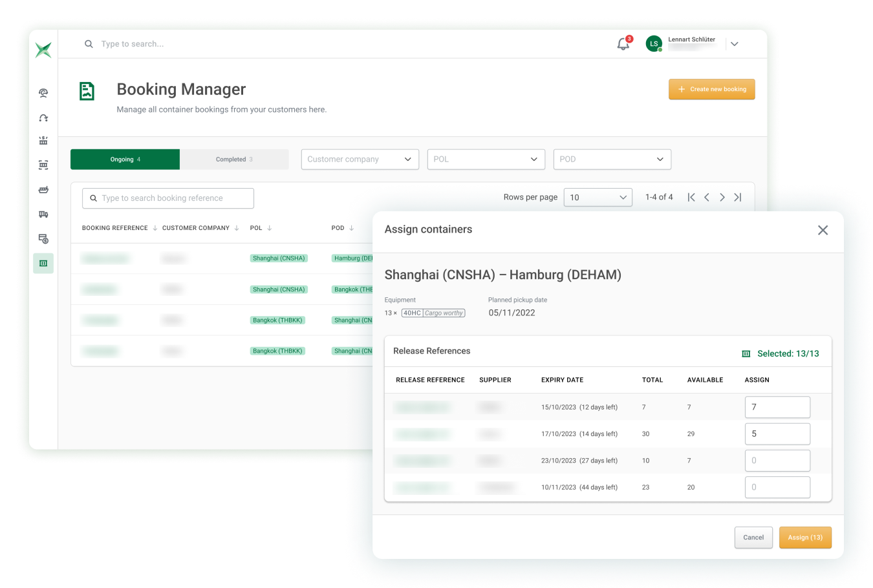Go to next page of bookings
The image size is (873, 588).
pos(722,198)
